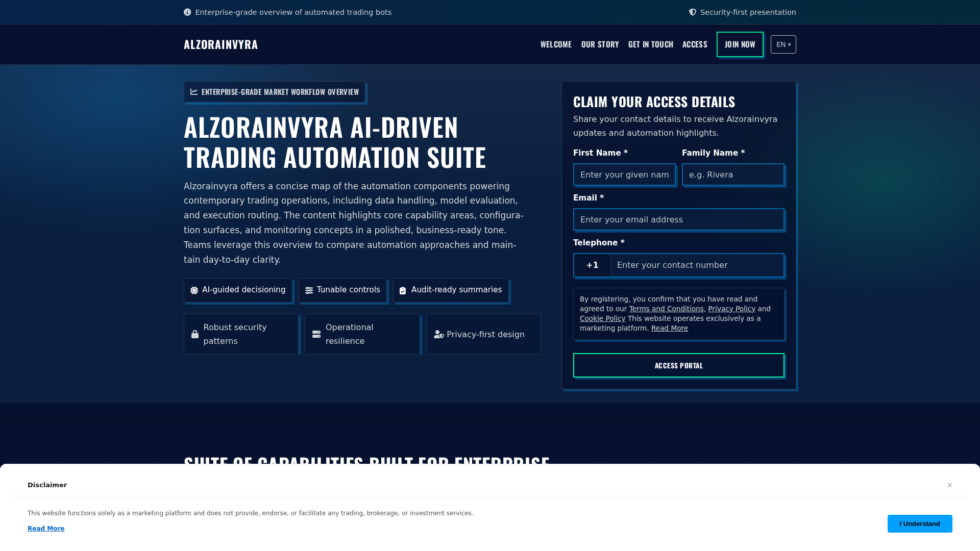
Task: Open the Cookie Policy link
Action: pos(602,318)
